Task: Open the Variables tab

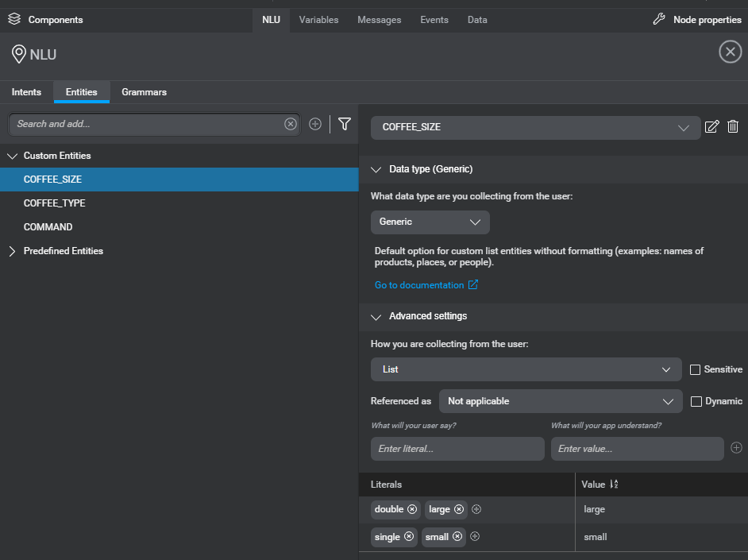Action: 318,20
